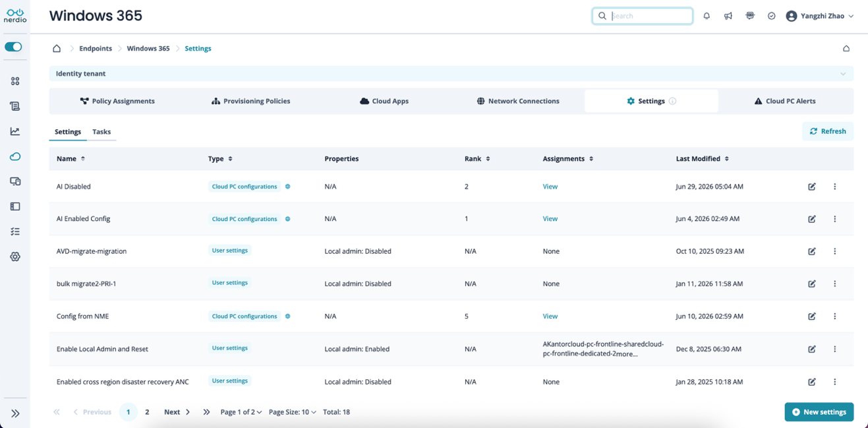Click the Nerdio logo
The image size is (868, 428).
15,16
